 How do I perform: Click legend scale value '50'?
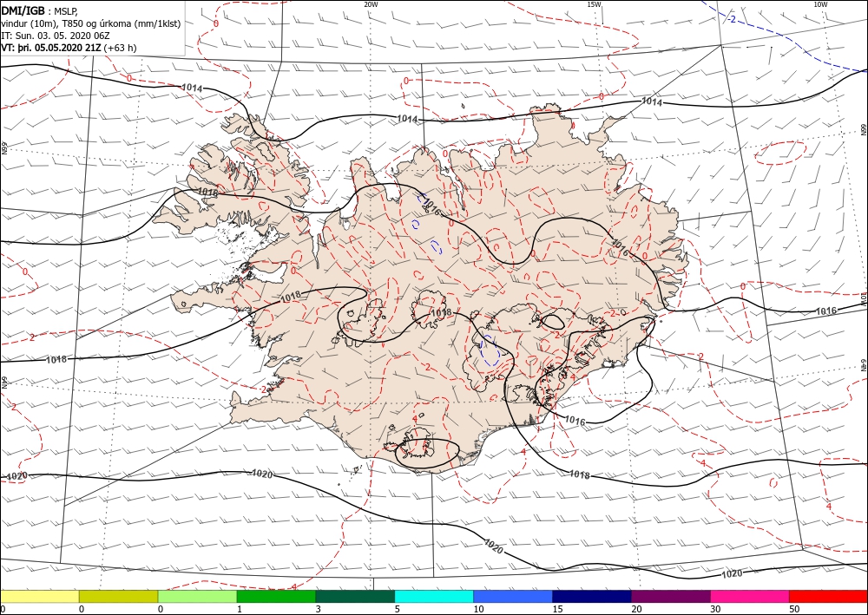point(794,609)
